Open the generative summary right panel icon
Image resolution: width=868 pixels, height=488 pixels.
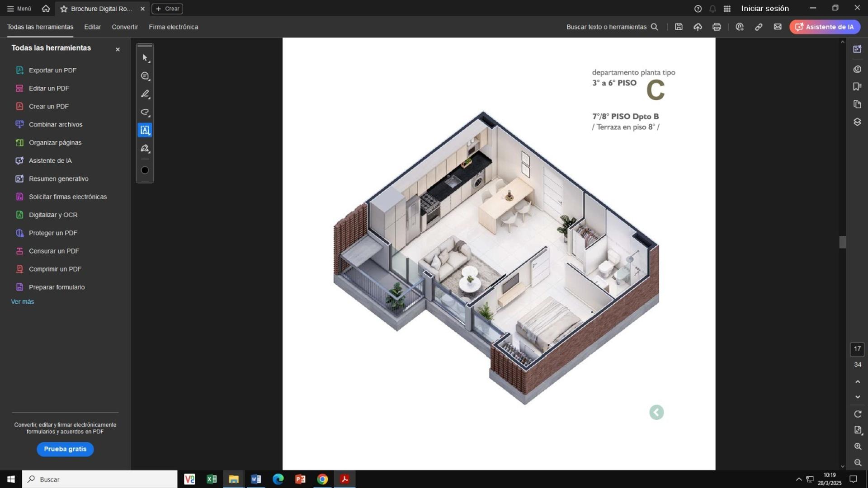(x=857, y=49)
